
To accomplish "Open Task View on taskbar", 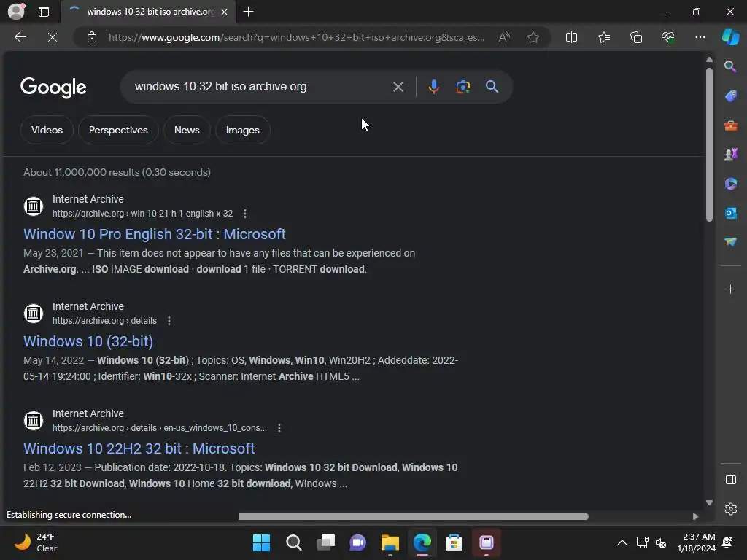I will pos(326,542).
